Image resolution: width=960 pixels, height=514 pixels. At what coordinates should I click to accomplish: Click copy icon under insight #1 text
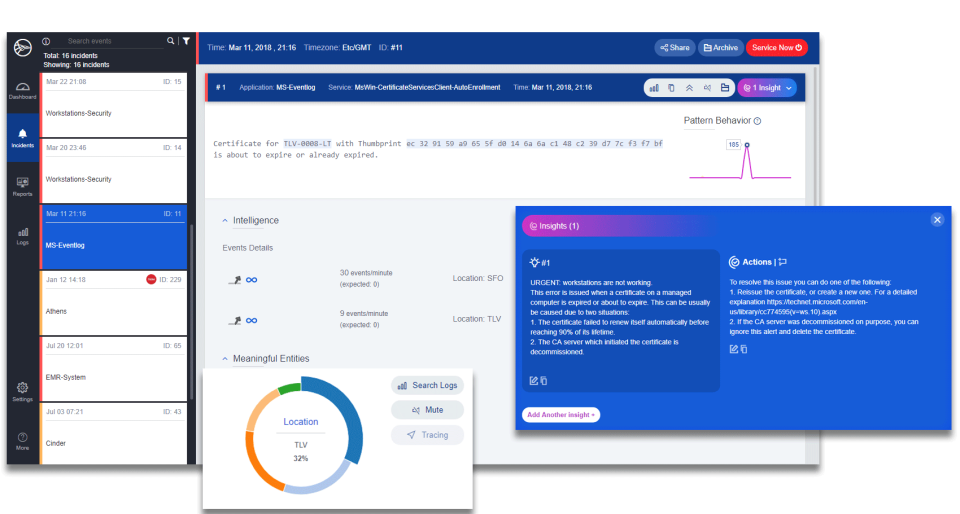tap(544, 381)
